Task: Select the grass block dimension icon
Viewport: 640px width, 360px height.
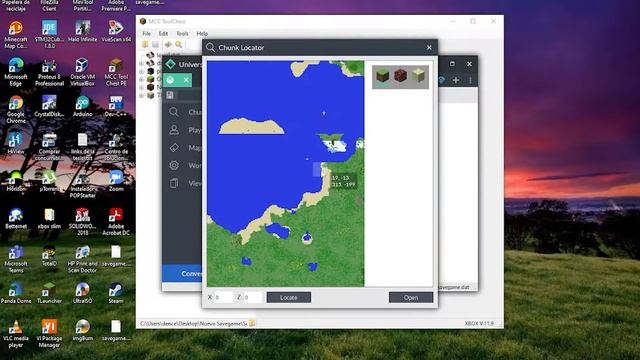Action: click(382, 76)
